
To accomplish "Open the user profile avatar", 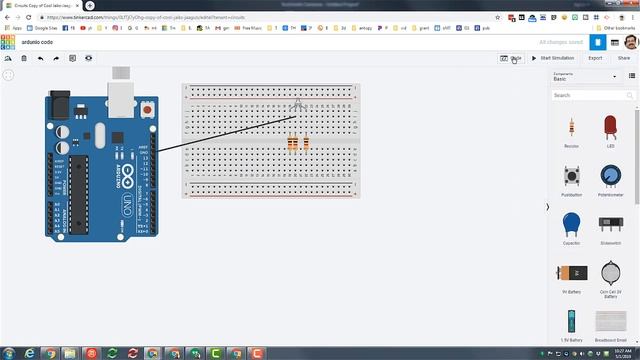I will coord(631,42).
